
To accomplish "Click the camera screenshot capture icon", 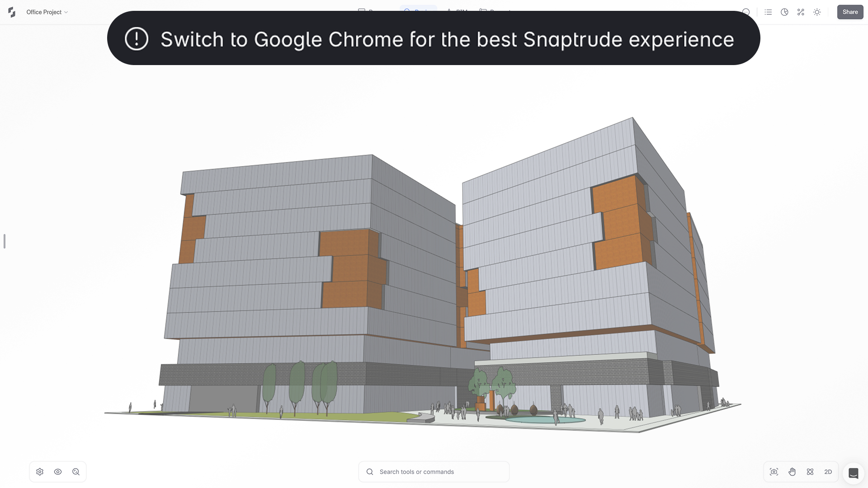I will pyautogui.click(x=774, y=472).
